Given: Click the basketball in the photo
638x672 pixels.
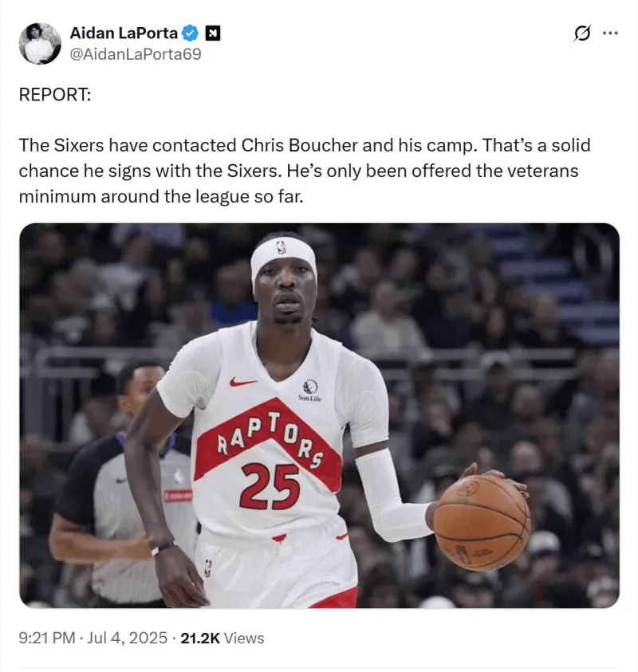Looking at the screenshot, I should coord(482,522).
